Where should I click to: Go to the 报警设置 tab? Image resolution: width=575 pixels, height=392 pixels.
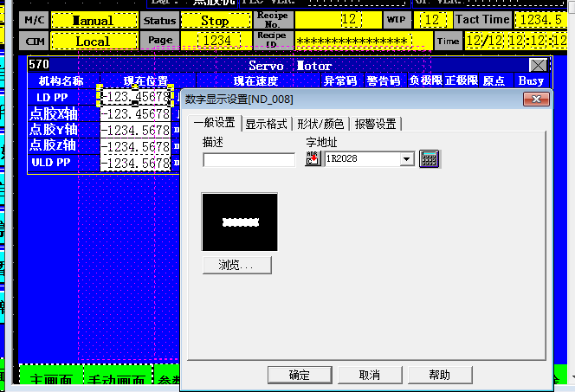click(375, 124)
